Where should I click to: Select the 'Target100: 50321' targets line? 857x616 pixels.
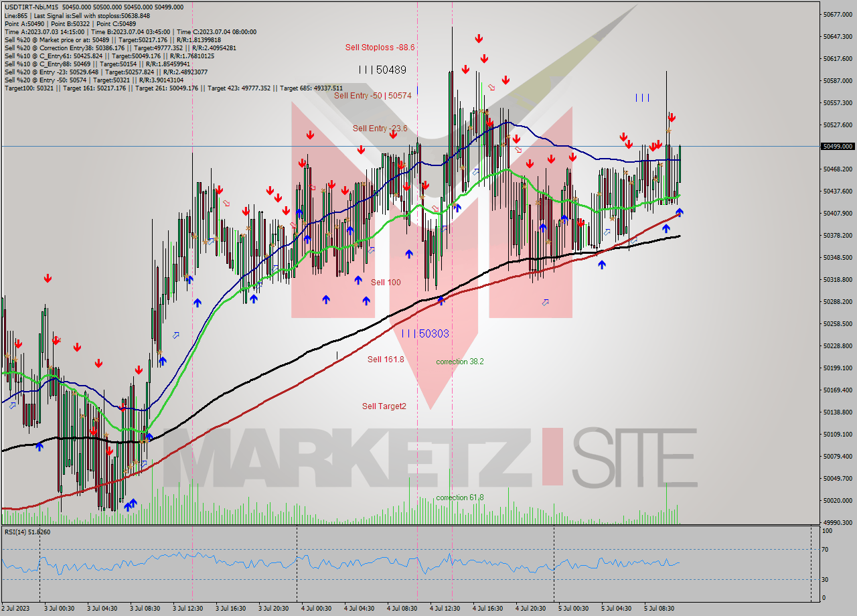pos(173,88)
